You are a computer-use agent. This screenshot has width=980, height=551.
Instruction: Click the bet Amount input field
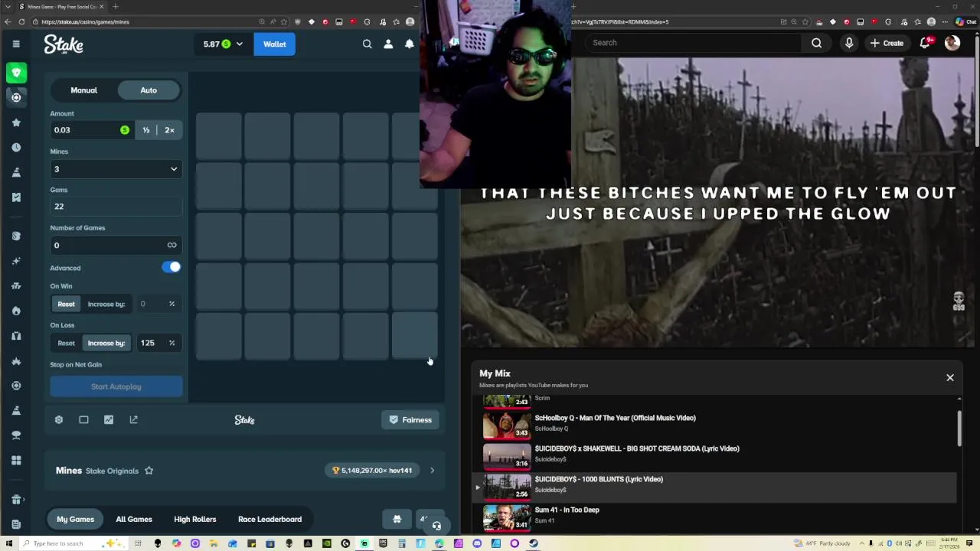92,130
